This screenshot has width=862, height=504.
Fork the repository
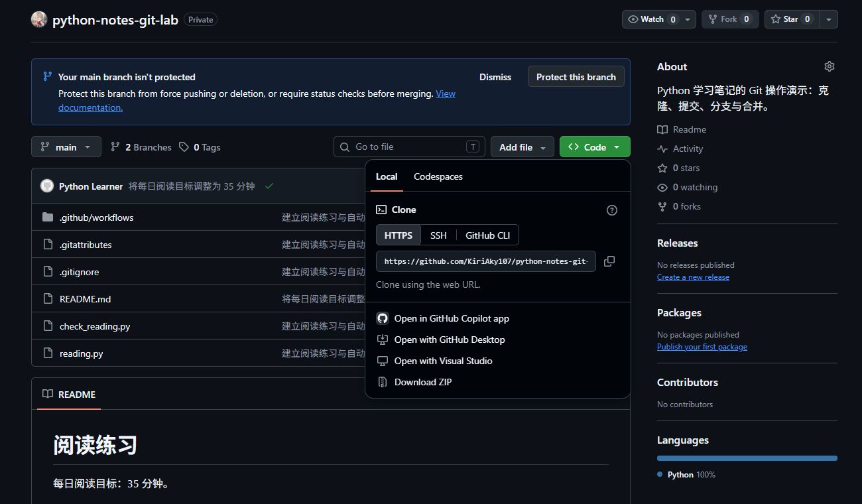(730, 19)
